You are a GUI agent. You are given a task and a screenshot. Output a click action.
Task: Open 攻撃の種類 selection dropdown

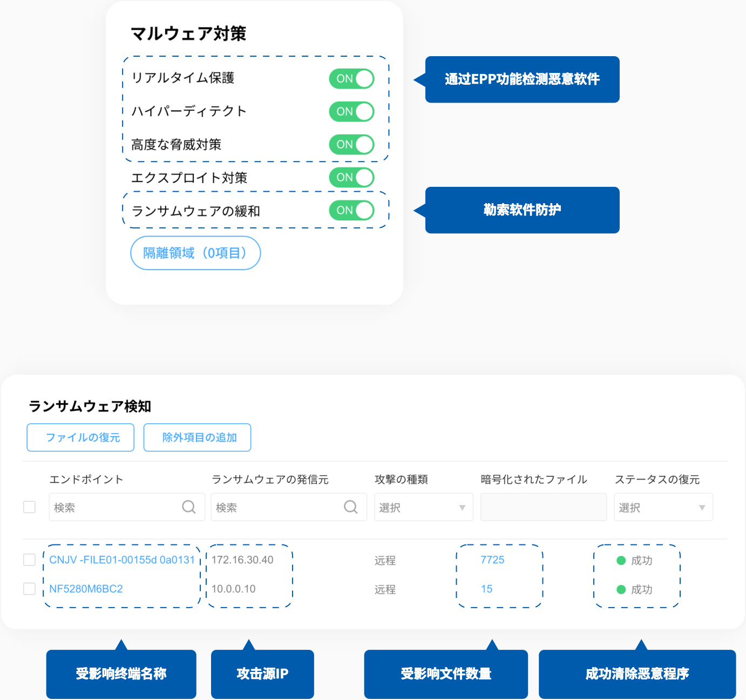coord(424,507)
